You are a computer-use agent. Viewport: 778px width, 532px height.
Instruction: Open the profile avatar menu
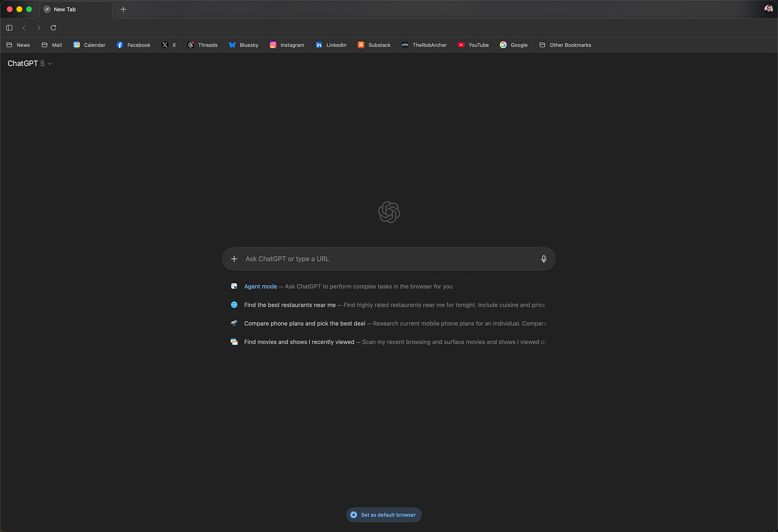point(768,9)
